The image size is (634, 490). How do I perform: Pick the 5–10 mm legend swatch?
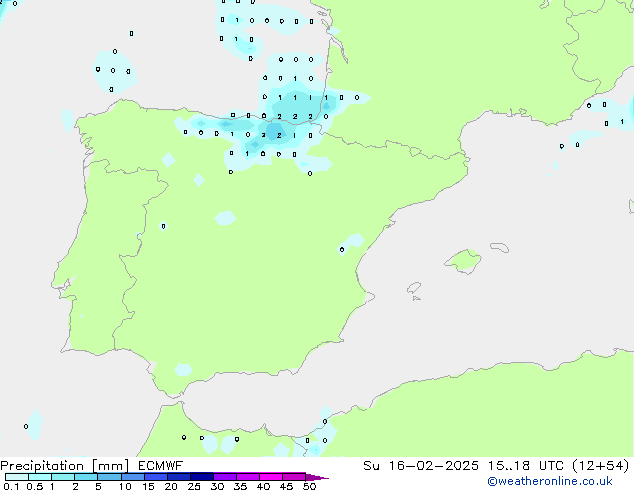point(109,477)
